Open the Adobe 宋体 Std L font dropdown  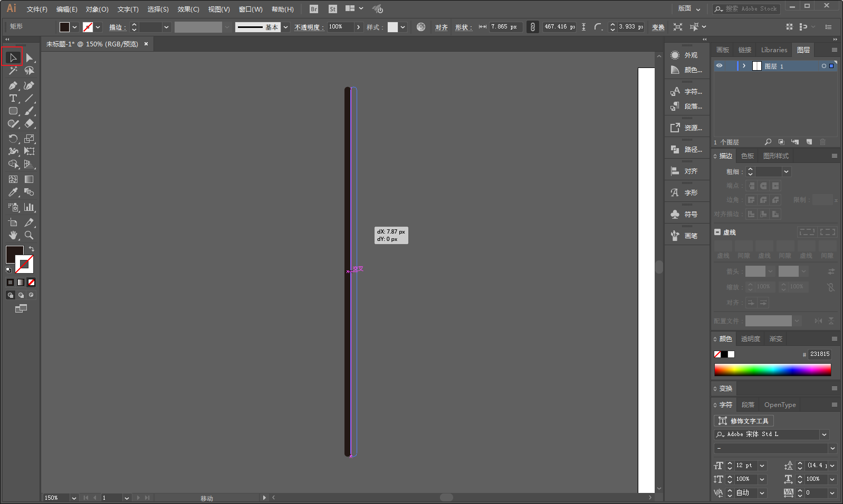click(824, 434)
